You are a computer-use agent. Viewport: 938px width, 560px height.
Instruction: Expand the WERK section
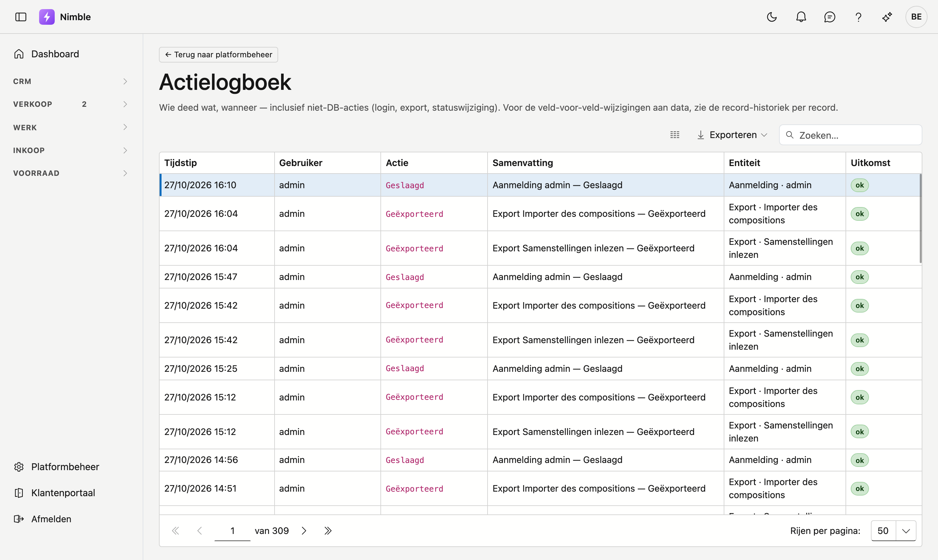pos(71,128)
